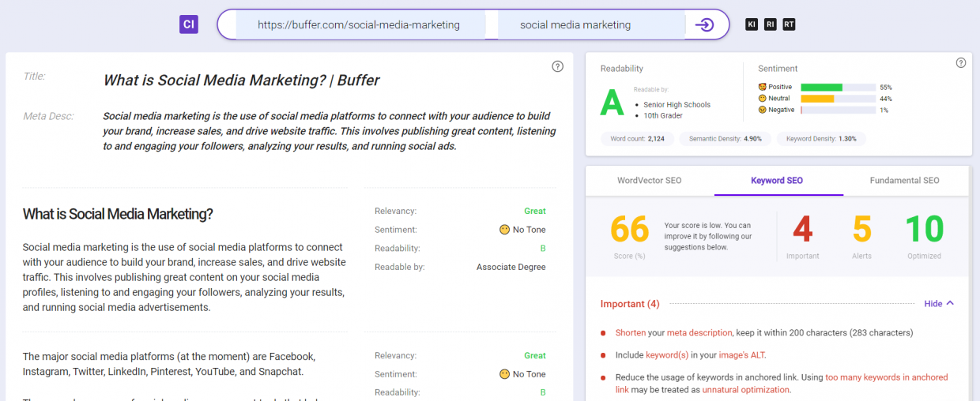This screenshot has width=980, height=401.
Task: Click the Keyword Density 1.30% pill
Action: [x=821, y=139]
